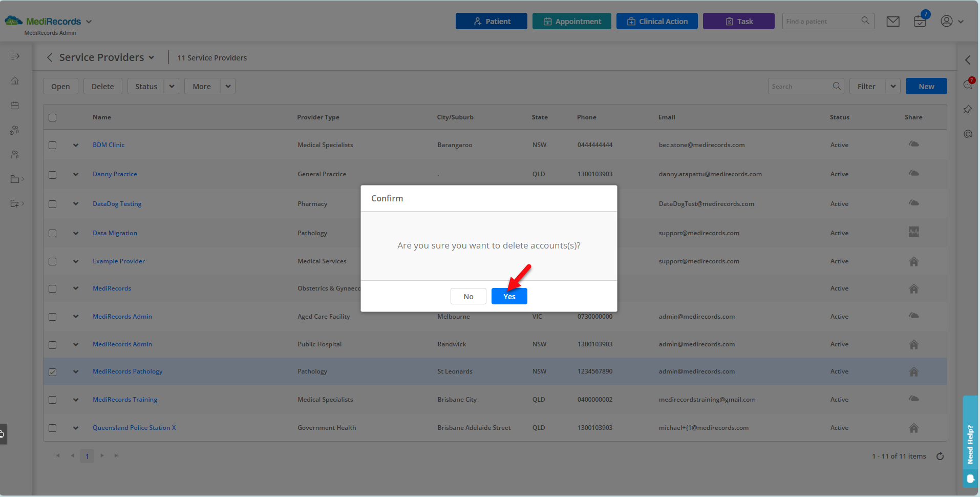Expand the BDM Clinic row chevron
This screenshot has height=497, width=980.
pyautogui.click(x=76, y=145)
